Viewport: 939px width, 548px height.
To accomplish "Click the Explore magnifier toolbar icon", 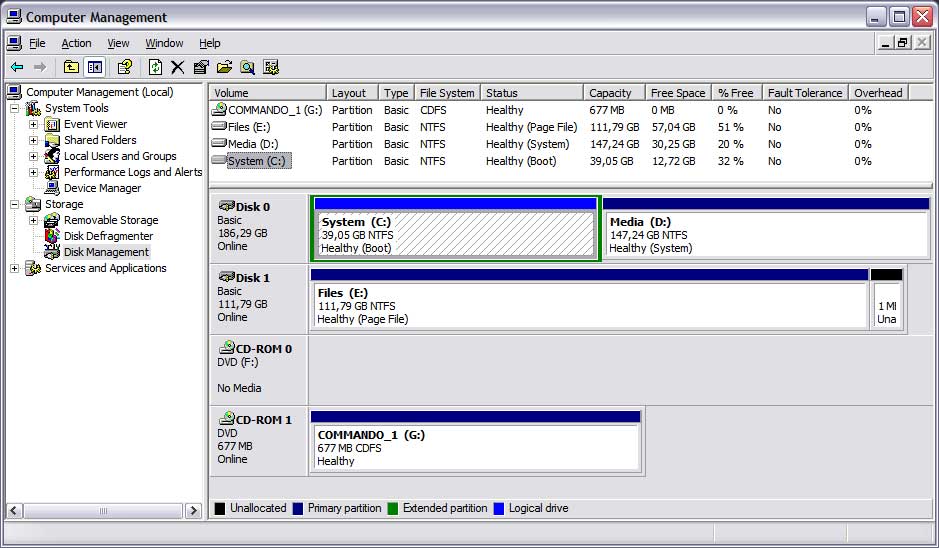I will pyautogui.click(x=247, y=67).
